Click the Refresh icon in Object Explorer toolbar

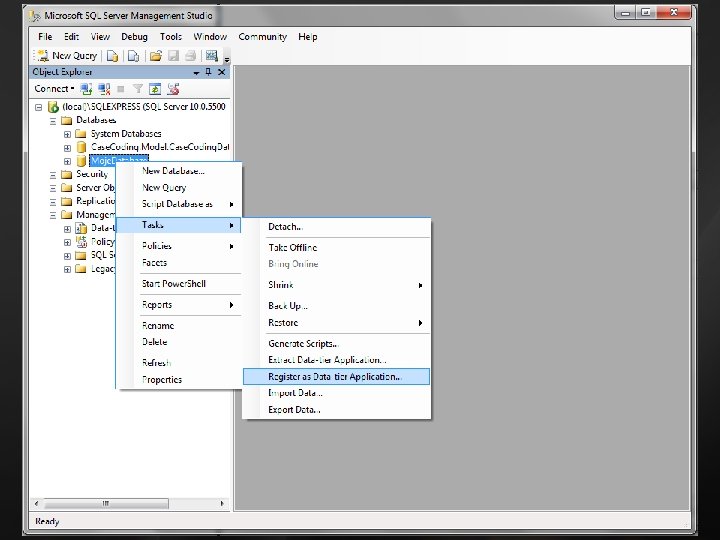[155, 89]
